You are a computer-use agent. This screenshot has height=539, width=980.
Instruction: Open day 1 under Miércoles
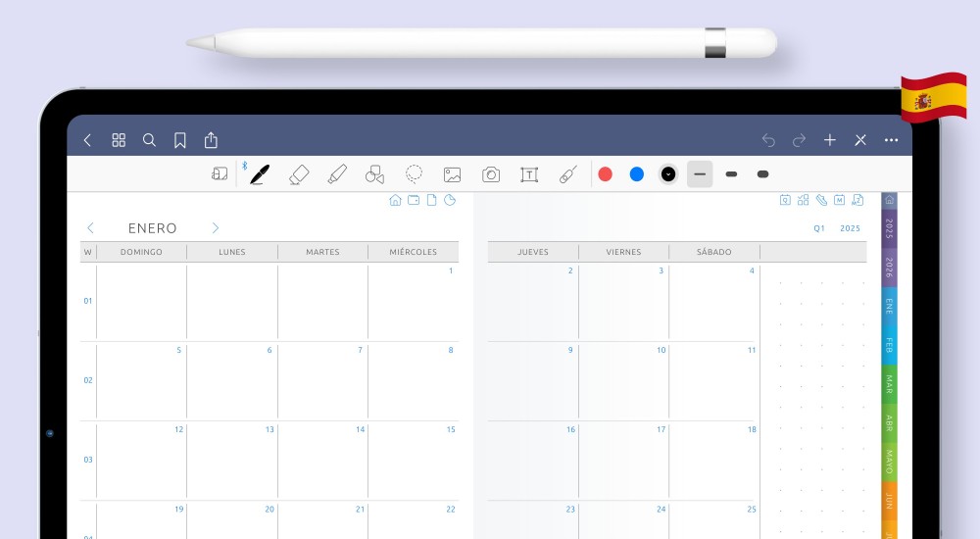click(x=451, y=270)
